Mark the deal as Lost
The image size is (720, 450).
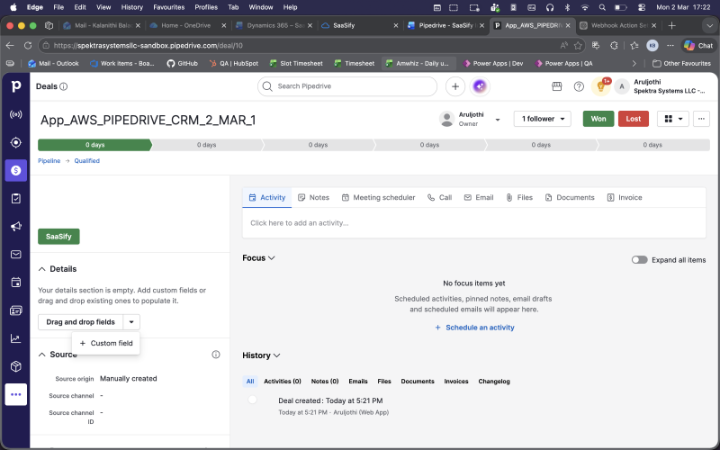tap(633, 119)
